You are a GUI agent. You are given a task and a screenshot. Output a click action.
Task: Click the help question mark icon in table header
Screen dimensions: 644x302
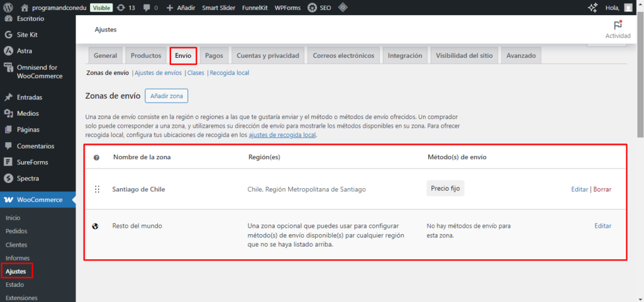tap(96, 157)
